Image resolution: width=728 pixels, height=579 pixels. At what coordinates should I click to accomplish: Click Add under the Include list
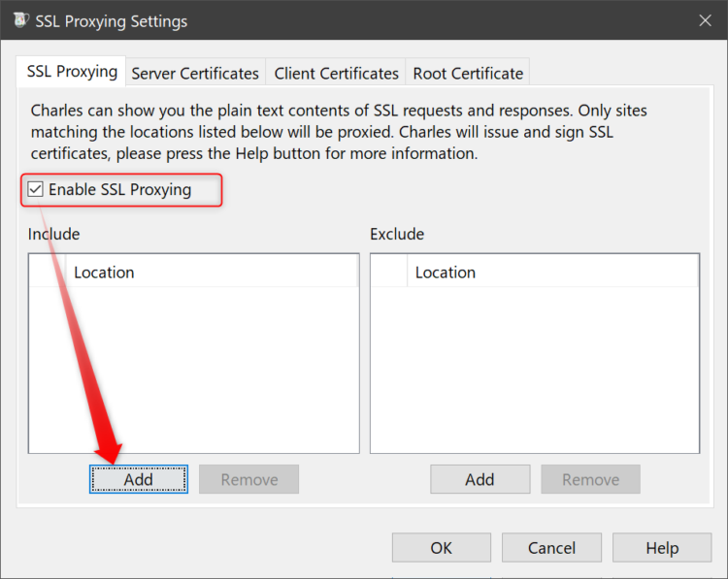click(139, 479)
